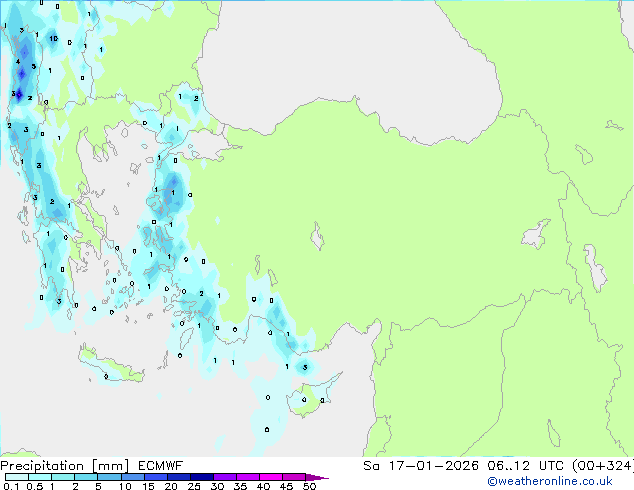Click the '10' precipitation value on the map
Image resolution: width=634 pixels, height=490 pixels.
[x=54, y=39]
